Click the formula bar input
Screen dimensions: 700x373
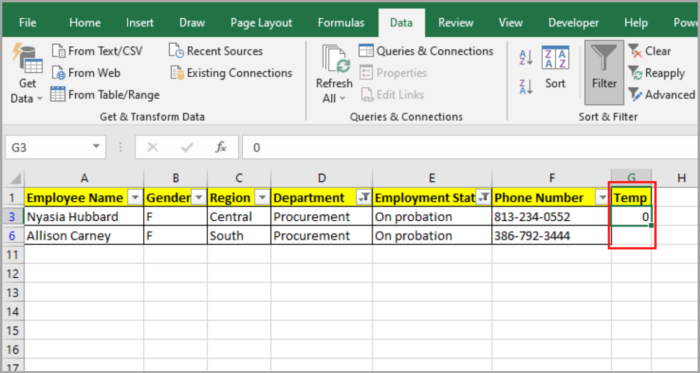tap(471, 147)
